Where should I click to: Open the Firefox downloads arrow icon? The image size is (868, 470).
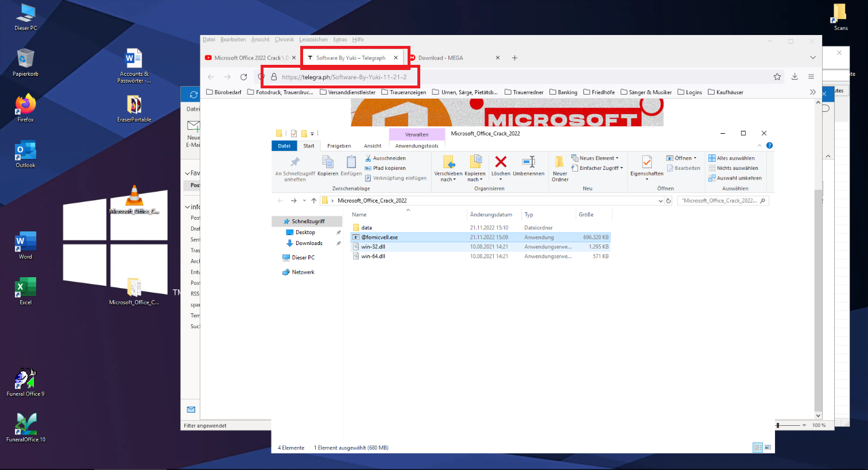[x=795, y=77]
